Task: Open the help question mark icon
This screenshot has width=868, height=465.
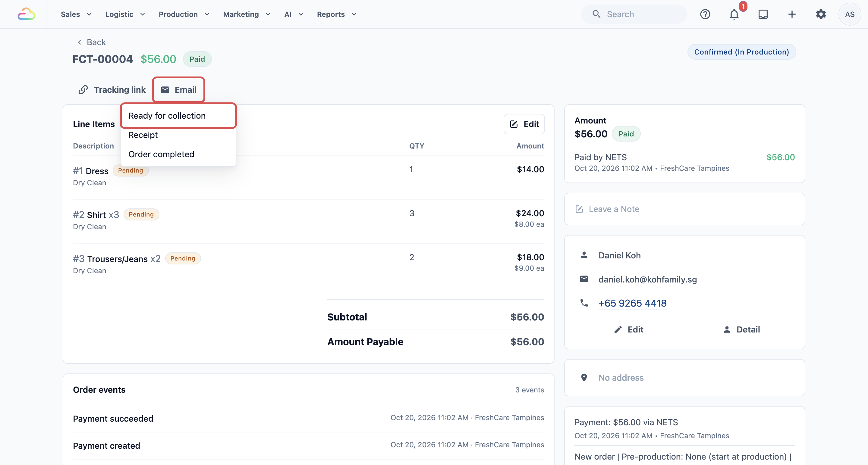Action: [x=705, y=14]
